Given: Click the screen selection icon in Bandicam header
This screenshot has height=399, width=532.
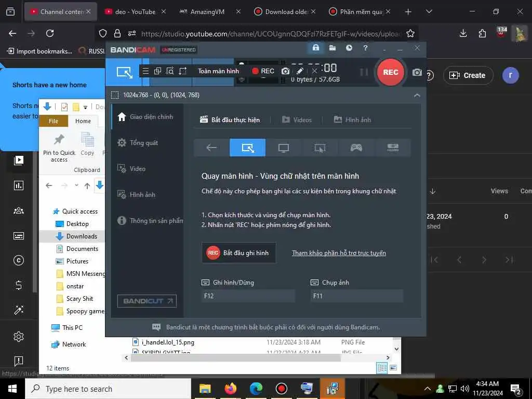Looking at the screenshot, I should click(125, 72).
